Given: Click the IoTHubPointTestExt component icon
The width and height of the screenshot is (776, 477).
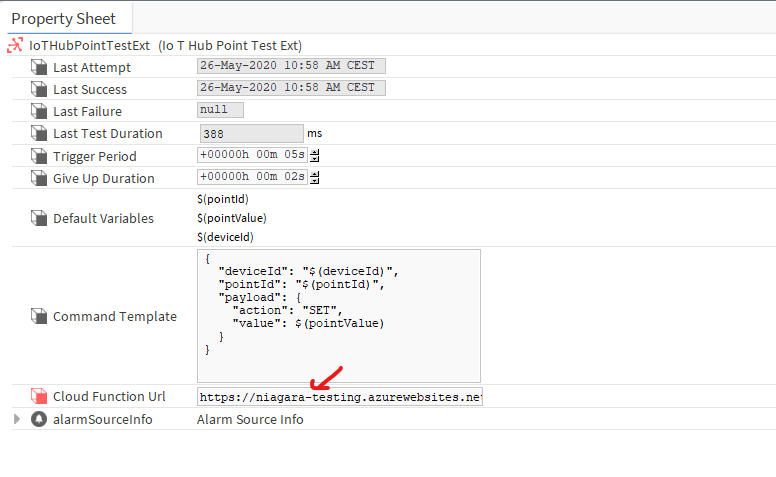Looking at the screenshot, I should click(15, 45).
